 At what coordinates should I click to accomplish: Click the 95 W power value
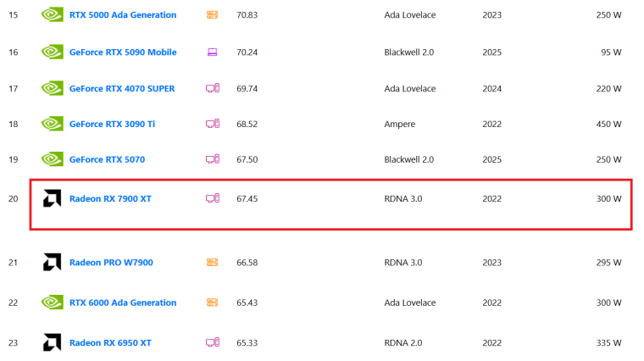coord(611,53)
